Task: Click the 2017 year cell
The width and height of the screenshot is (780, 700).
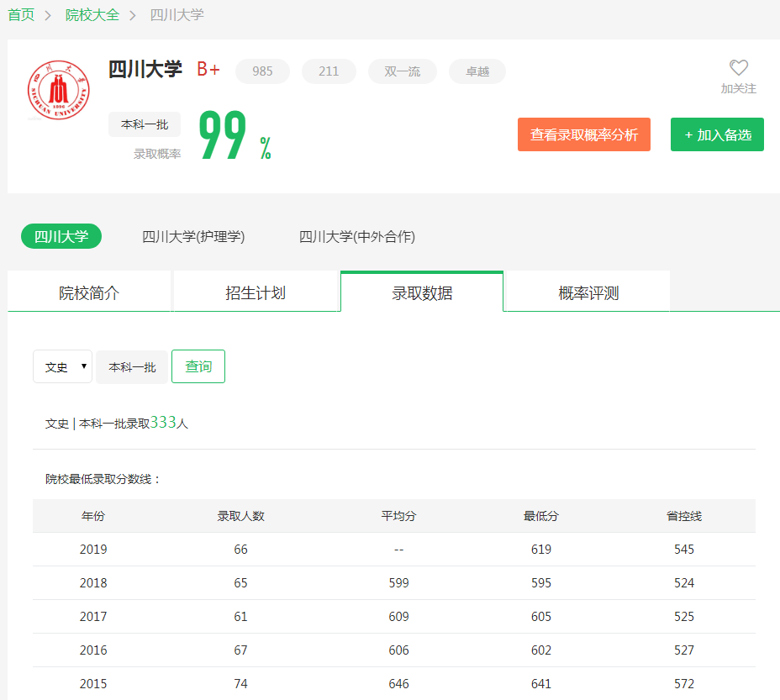Action: pyautogui.click(x=93, y=617)
